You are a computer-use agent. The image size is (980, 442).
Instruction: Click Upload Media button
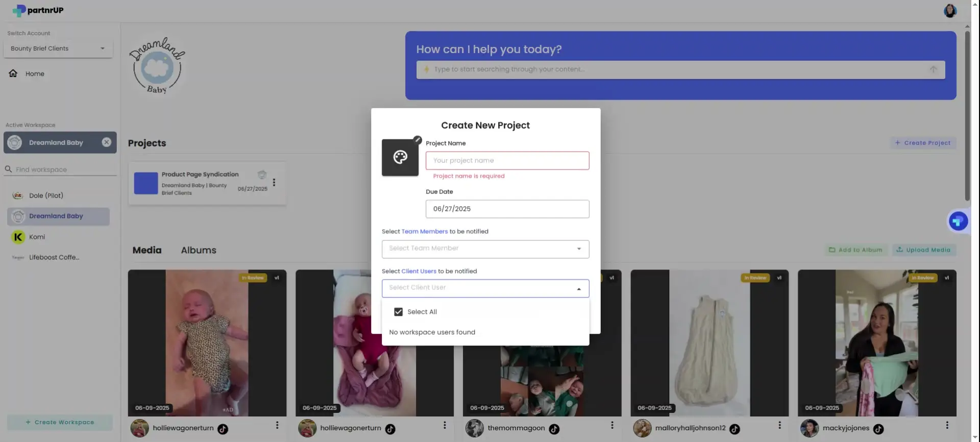(x=923, y=250)
